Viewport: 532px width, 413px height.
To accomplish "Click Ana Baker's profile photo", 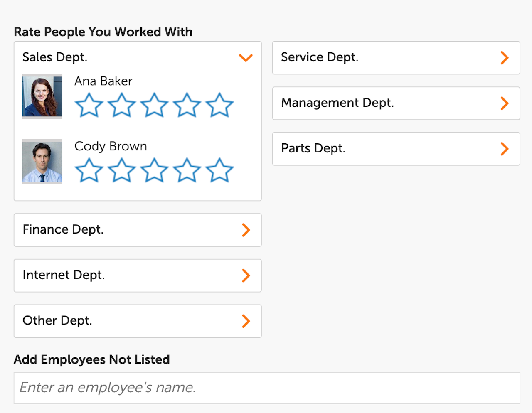I will pos(42,96).
